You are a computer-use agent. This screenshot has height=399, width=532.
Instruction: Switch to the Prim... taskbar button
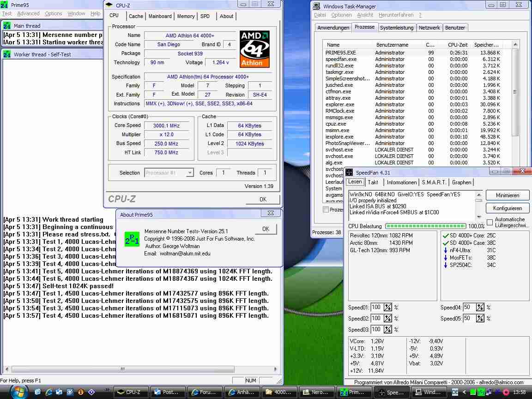tap(354, 392)
